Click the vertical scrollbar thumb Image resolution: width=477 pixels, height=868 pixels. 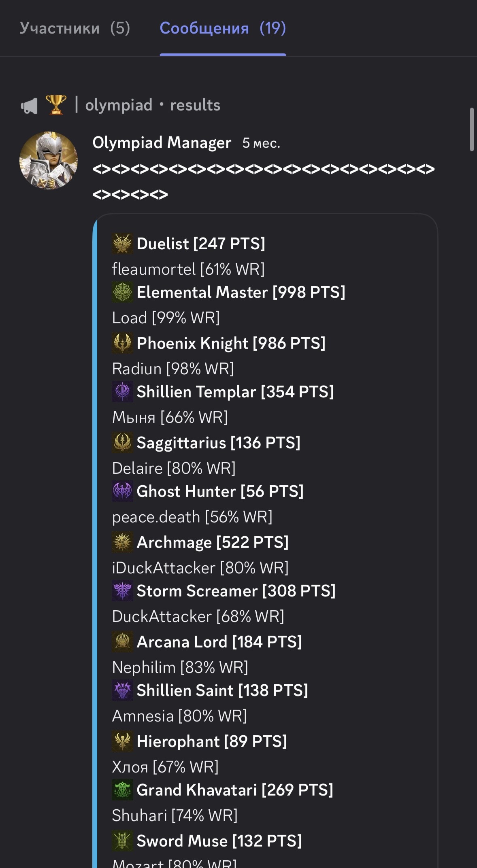[472, 129]
